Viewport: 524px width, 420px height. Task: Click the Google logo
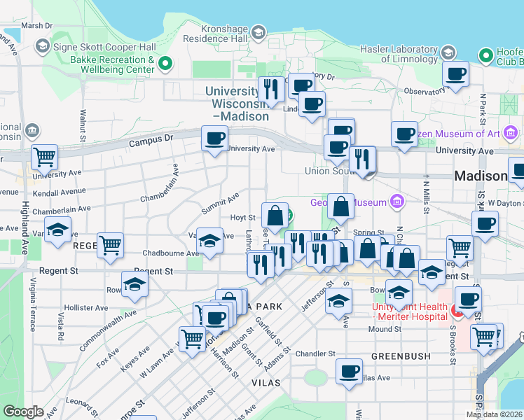(x=23, y=412)
